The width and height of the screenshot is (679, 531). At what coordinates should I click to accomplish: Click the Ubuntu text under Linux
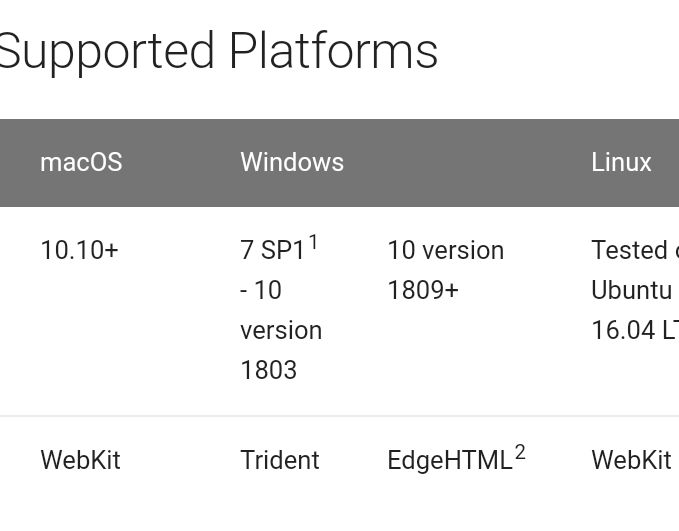pyautogui.click(x=632, y=290)
